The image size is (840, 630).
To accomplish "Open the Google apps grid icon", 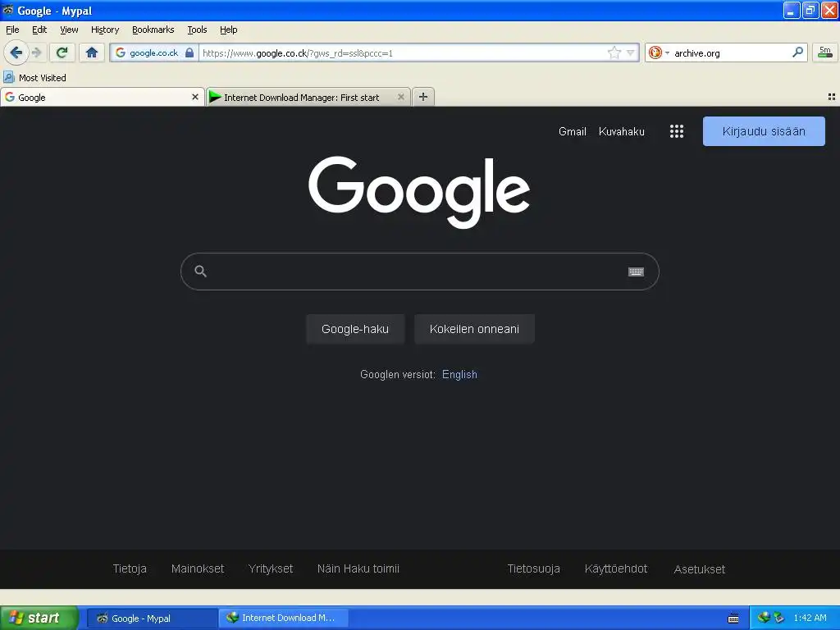I will (677, 131).
